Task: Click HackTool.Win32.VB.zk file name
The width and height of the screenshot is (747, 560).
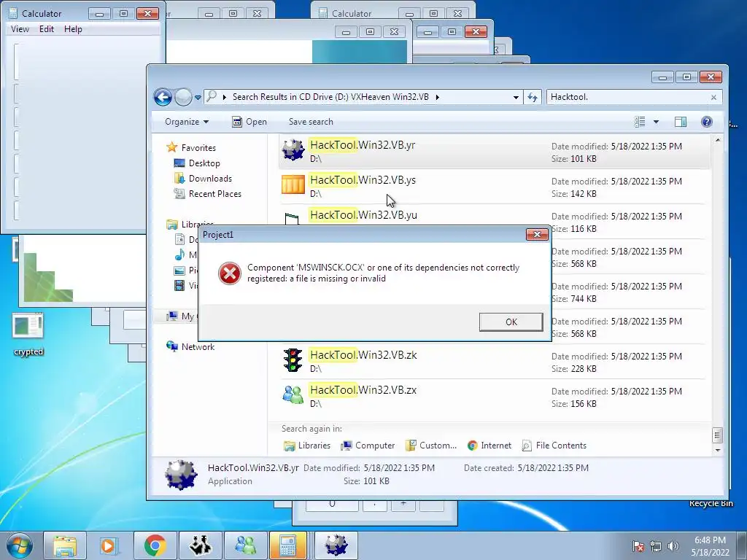Action: [363, 355]
